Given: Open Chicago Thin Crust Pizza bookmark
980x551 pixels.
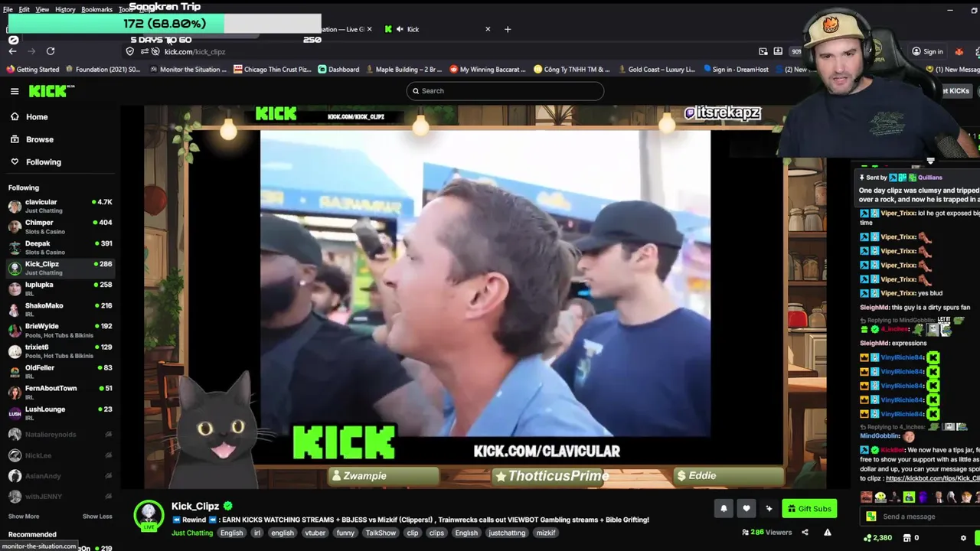Looking at the screenshot, I should click(273, 69).
